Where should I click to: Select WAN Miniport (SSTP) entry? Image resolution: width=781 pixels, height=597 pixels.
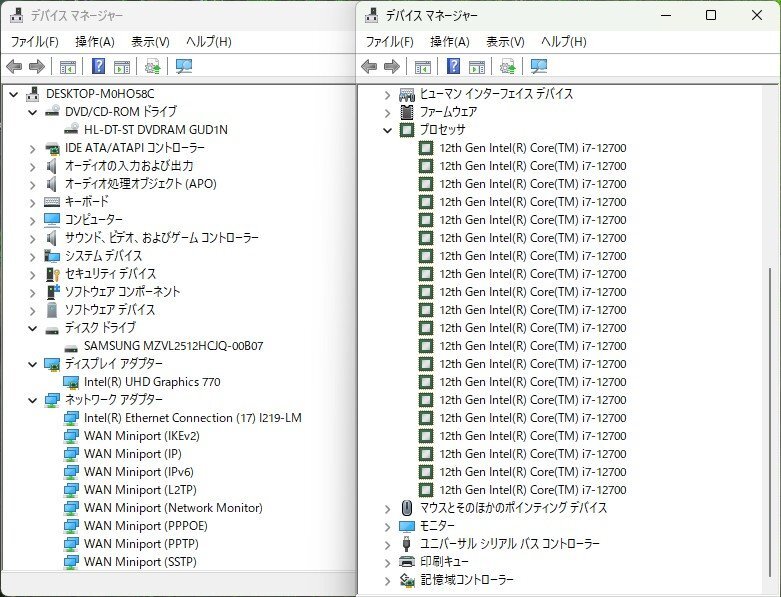coord(140,562)
